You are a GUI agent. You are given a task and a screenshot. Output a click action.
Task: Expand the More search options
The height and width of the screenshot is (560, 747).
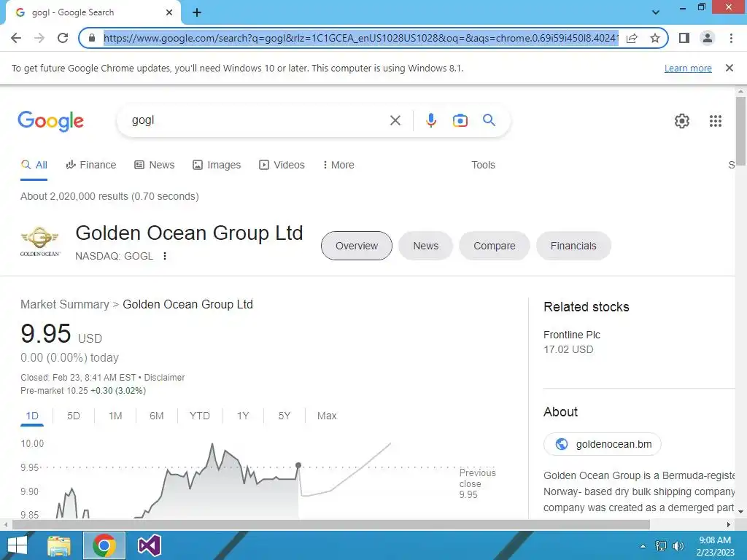[x=338, y=166]
